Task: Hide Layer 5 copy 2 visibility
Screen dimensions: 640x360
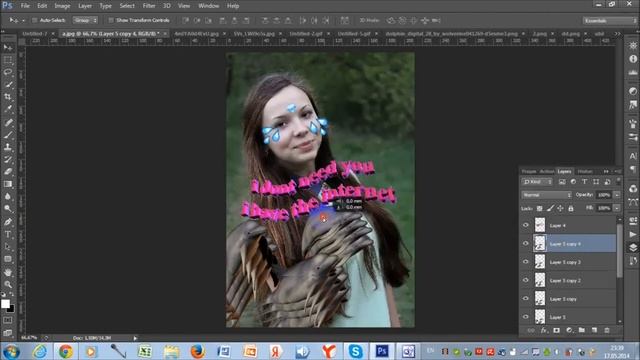Action: [526, 280]
